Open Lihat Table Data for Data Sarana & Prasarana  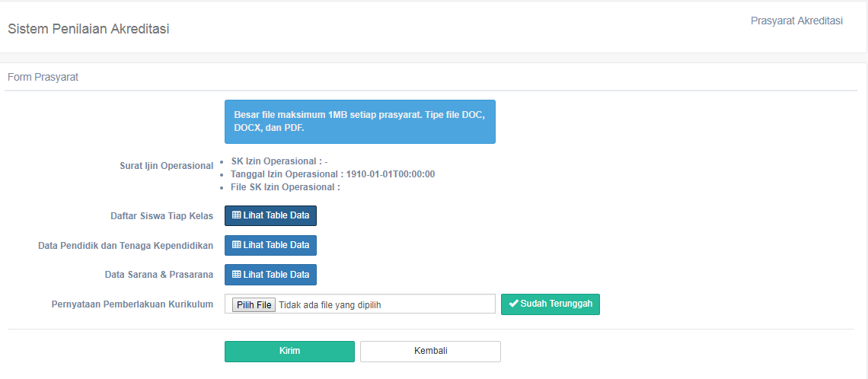271,275
